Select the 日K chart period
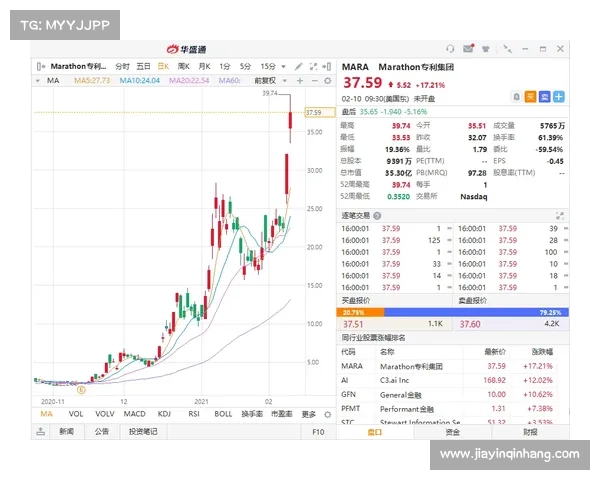The image size is (600, 480). click(163, 67)
